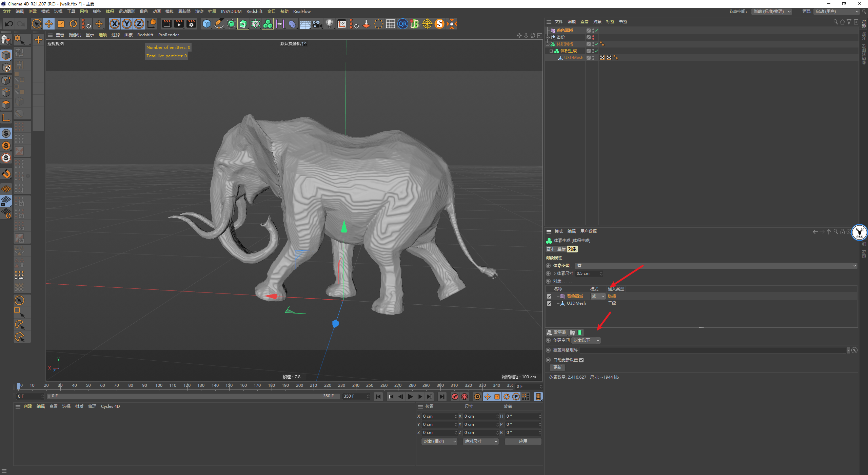
Task: Click the 应用 button in coordinates panel
Action: pos(523,441)
